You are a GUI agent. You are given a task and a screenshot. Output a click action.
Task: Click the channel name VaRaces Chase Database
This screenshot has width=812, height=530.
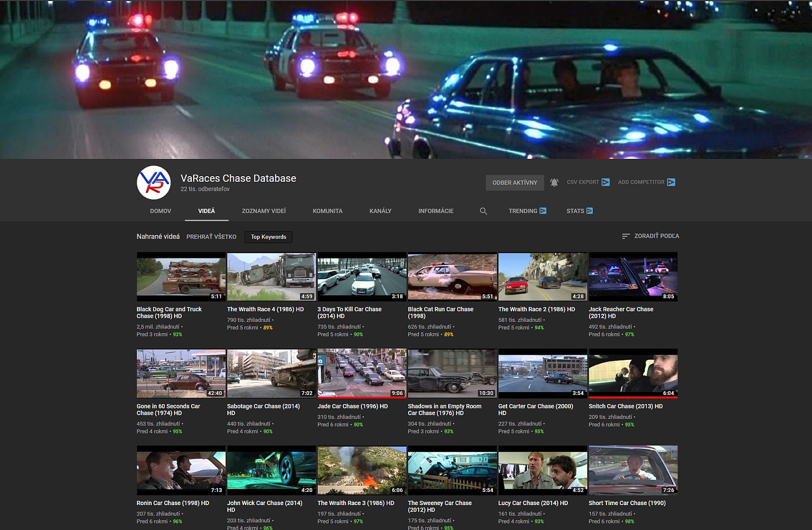point(239,178)
